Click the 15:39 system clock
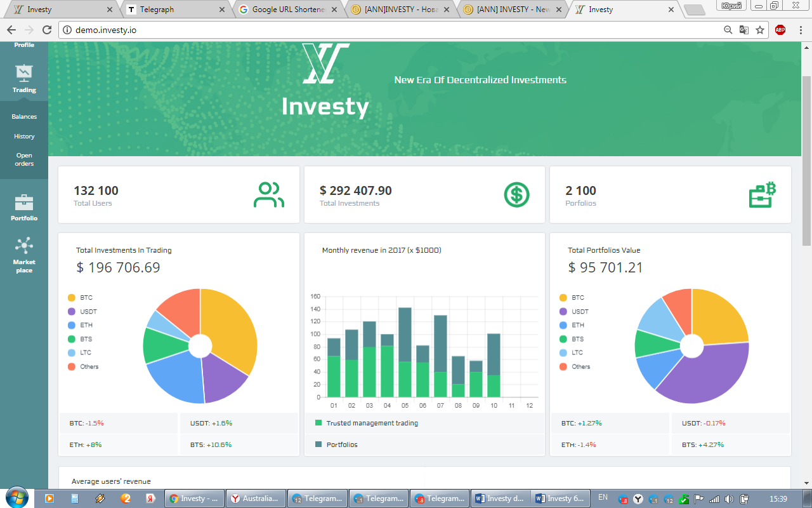This screenshot has width=812, height=508. coord(778,498)
